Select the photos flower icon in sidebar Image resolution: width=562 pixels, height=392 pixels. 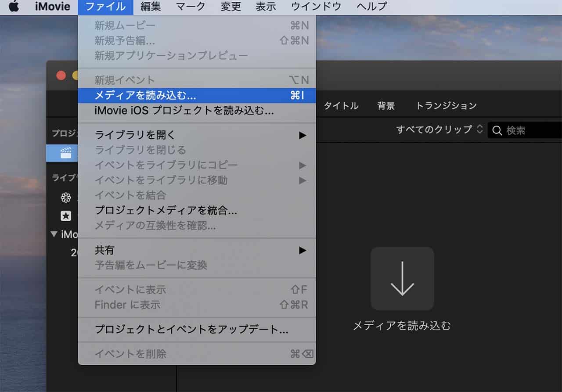(x=66, y=198)
